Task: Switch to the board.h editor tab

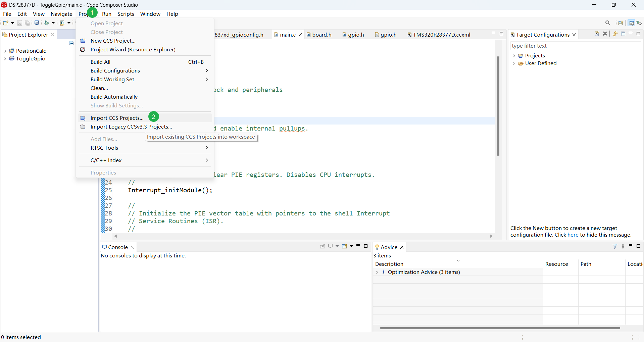Action: [321, 35]
